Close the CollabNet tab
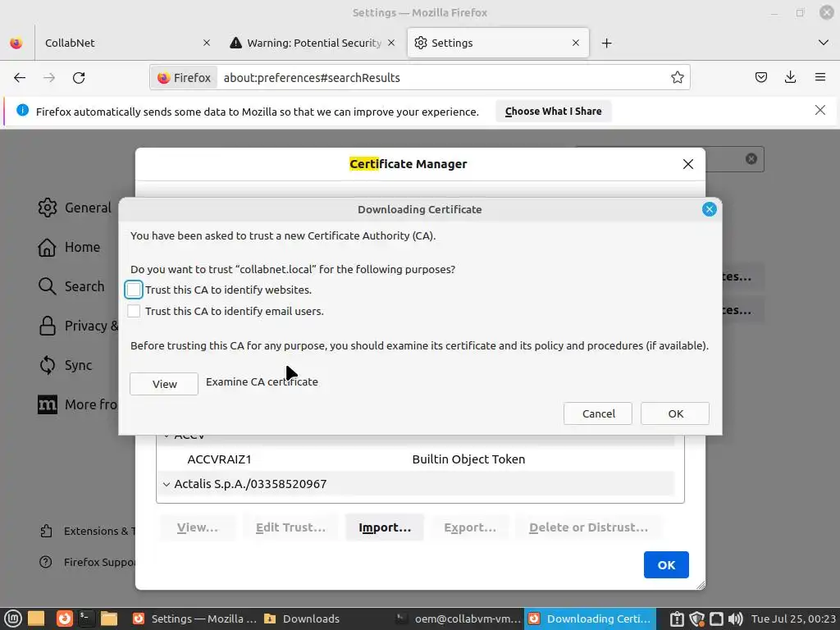The image size is (840, 630). (x=206, y=43)
